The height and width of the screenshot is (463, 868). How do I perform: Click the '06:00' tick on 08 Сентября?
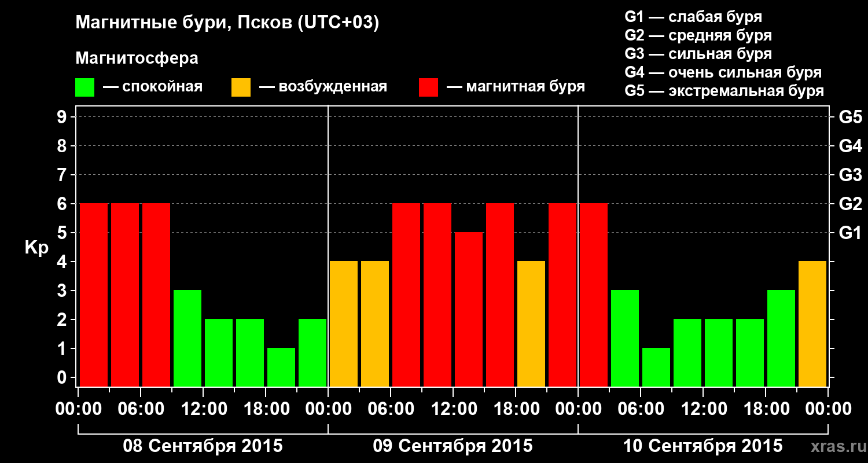pyautogui.click(x=140, y=409)
